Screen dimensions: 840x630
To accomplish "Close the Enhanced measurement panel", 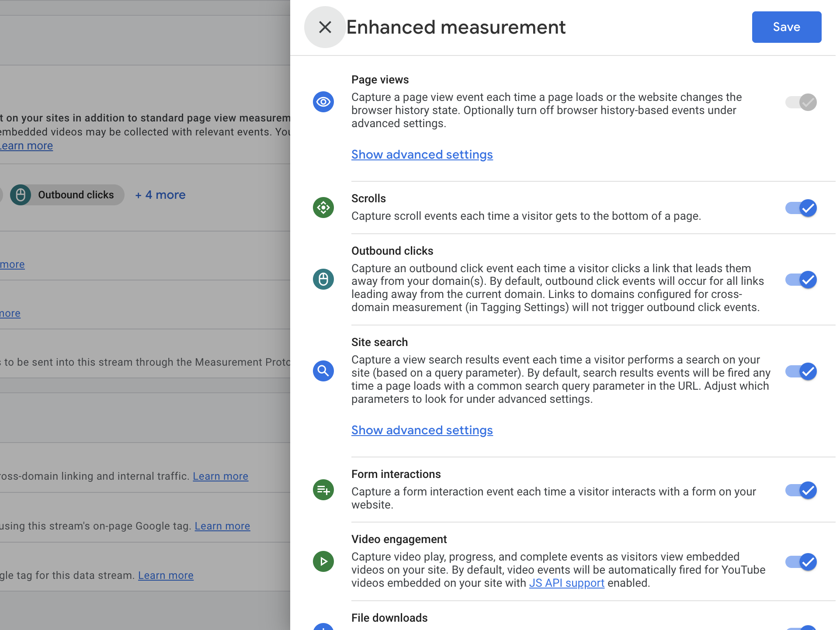I will coord(325,27).
